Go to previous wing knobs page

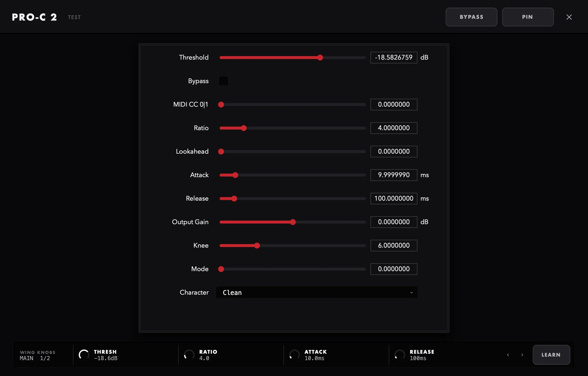click(x=508, y=355)
